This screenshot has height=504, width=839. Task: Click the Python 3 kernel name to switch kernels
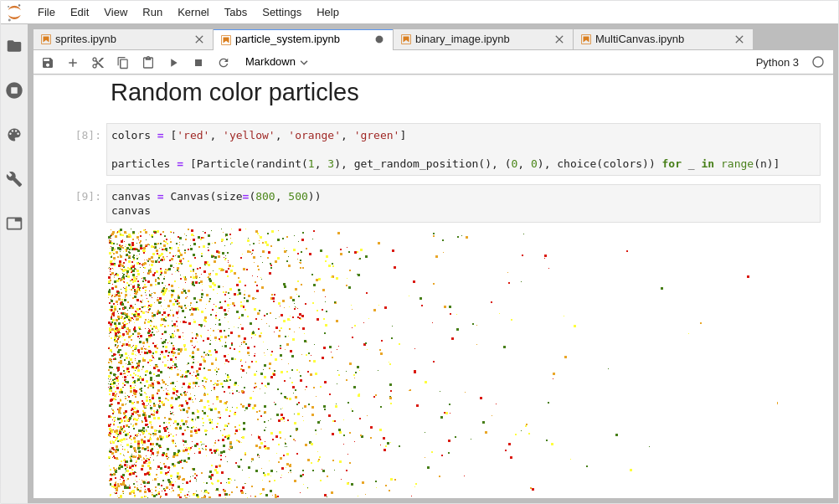776,62
